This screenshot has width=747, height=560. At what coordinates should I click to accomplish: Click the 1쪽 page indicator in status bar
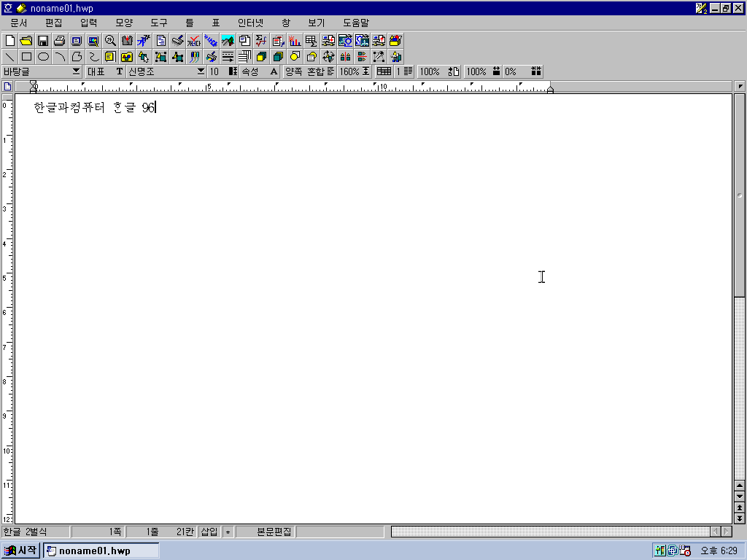[x=98, y=532]
